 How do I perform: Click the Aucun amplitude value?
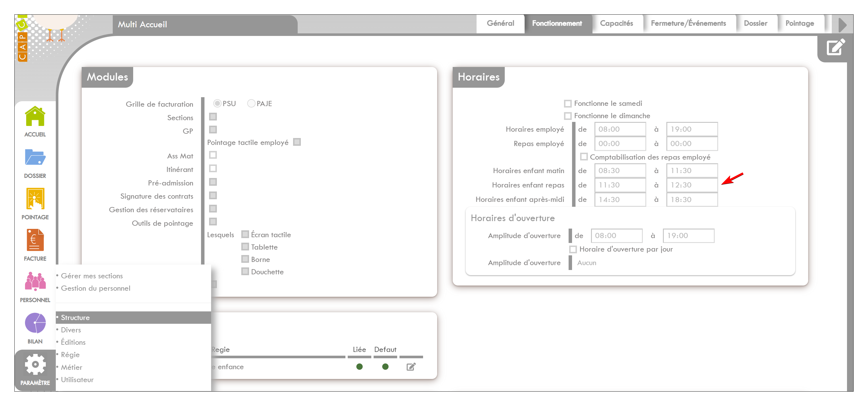coord(586,263)
